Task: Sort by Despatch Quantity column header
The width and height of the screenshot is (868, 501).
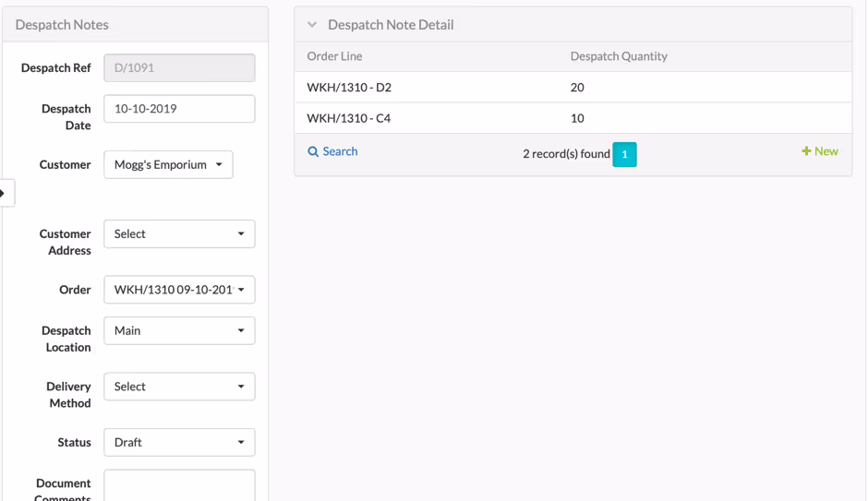Action: [x=619, y=56]
